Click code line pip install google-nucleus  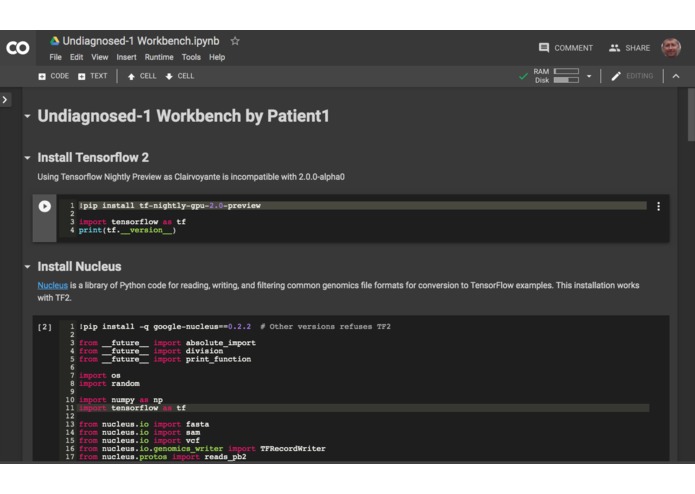click(x=235, y=327)
